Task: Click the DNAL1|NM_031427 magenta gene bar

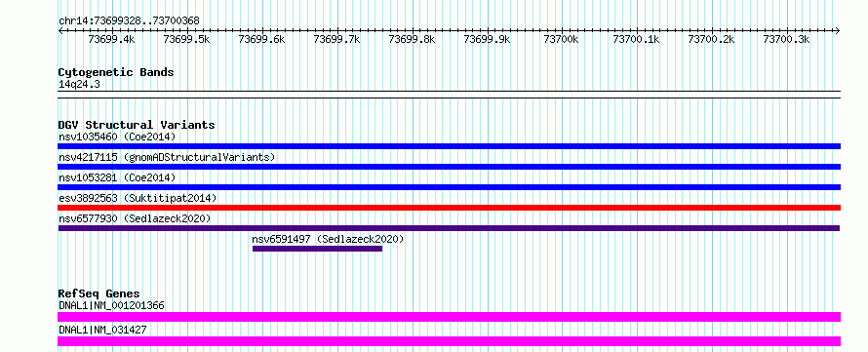Action: 449,341
